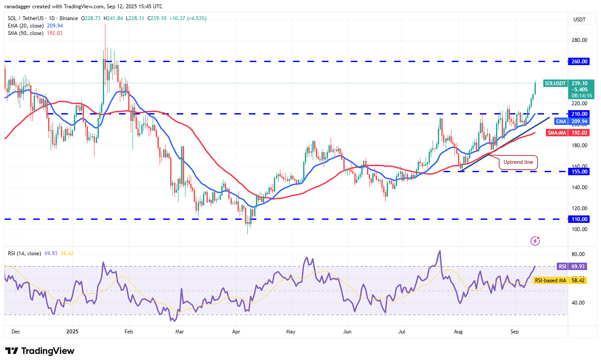The height and width of the screenshot is (364, 601).
Task: Open the USDT currency selector at top right
Action: click(x=582, y=19)
